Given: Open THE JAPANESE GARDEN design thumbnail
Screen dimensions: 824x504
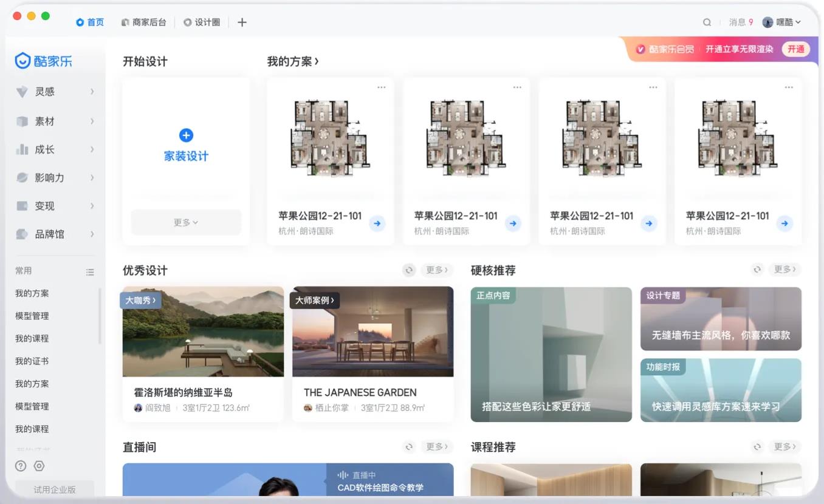Looking at the screenshot, I should click(372, 331).
